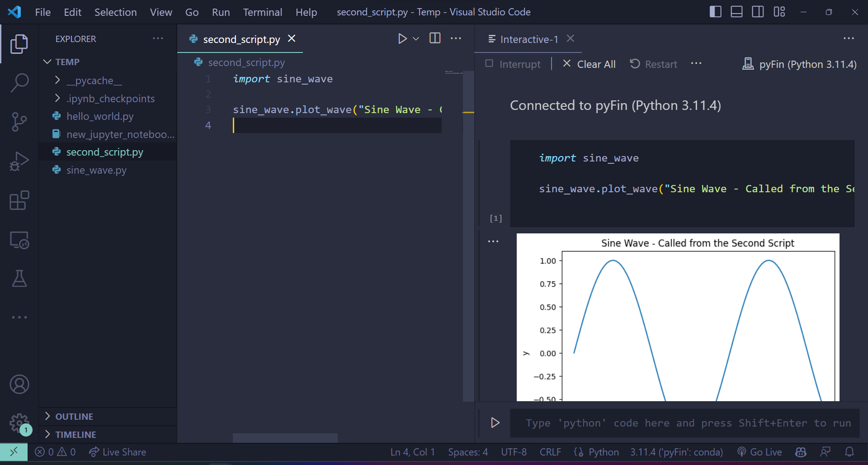
Task: Expand the OUTLINE section
Action: point(74,417)
